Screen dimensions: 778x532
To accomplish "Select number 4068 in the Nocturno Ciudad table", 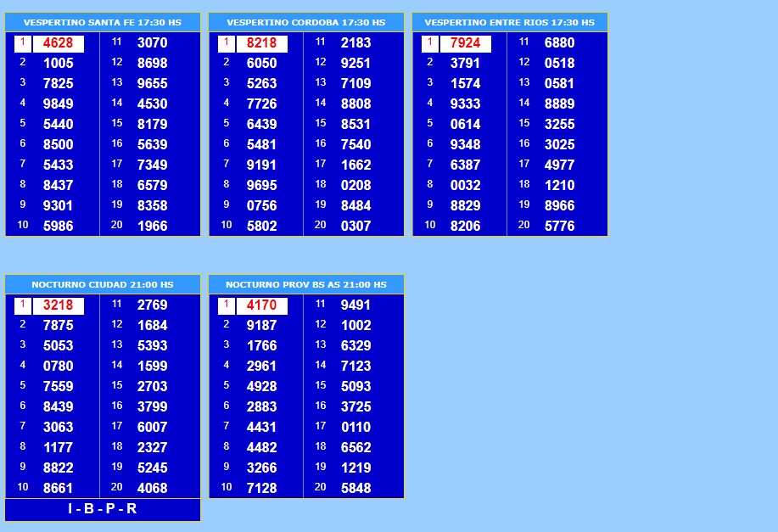I will [152, 489].
